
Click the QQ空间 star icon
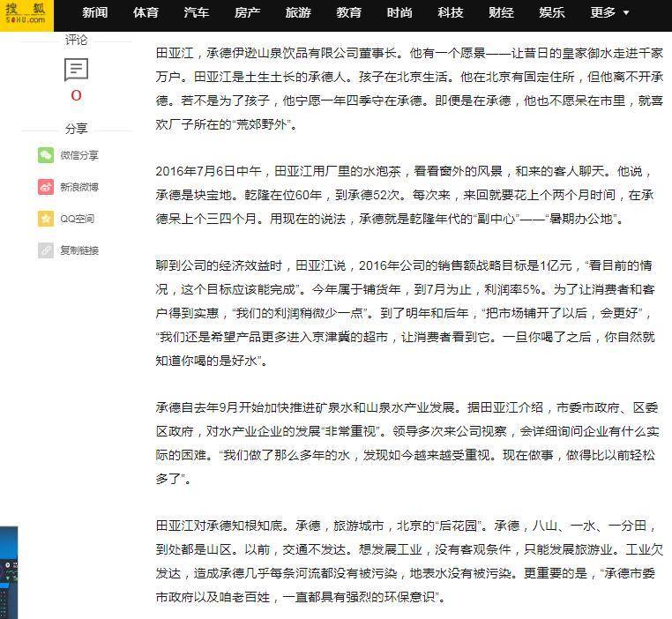point(46,219)
